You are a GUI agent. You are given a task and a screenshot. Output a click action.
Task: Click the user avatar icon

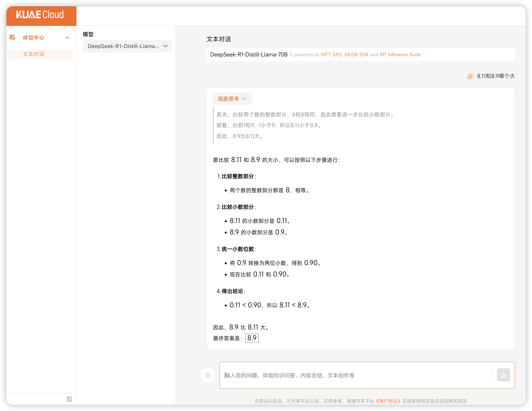point(470,76)
